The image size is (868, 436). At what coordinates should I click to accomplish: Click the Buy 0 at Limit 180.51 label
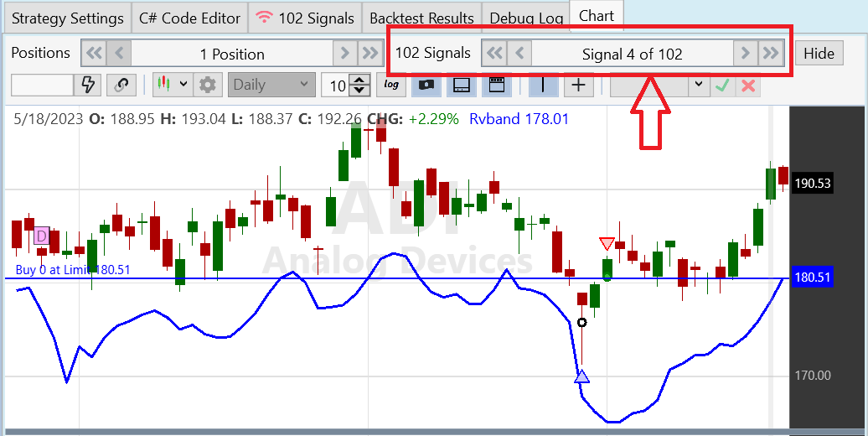pos(73,270)
